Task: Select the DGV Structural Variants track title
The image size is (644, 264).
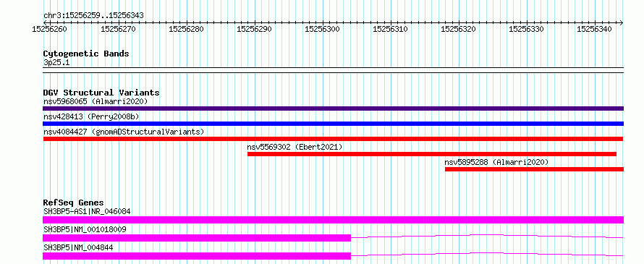Action: 101,93
